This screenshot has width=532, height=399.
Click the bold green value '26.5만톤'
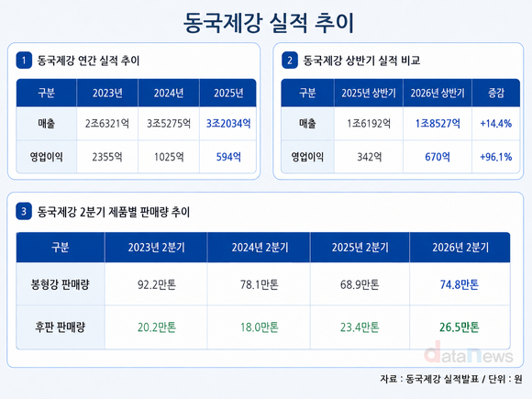[x=460, y=327]
